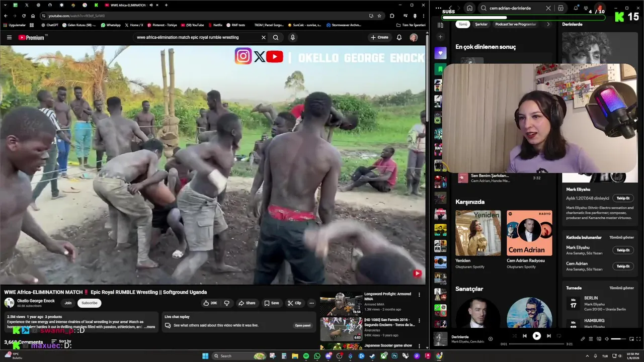Go to the YouTube Premium home logo

pos(31,37)
